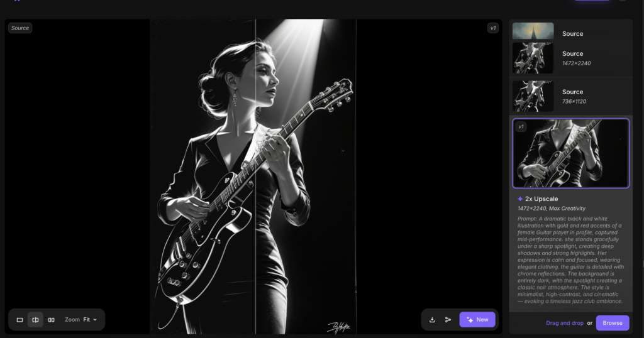Click the Drag and drop link
The image size is (644, 338).
[564, 323]
